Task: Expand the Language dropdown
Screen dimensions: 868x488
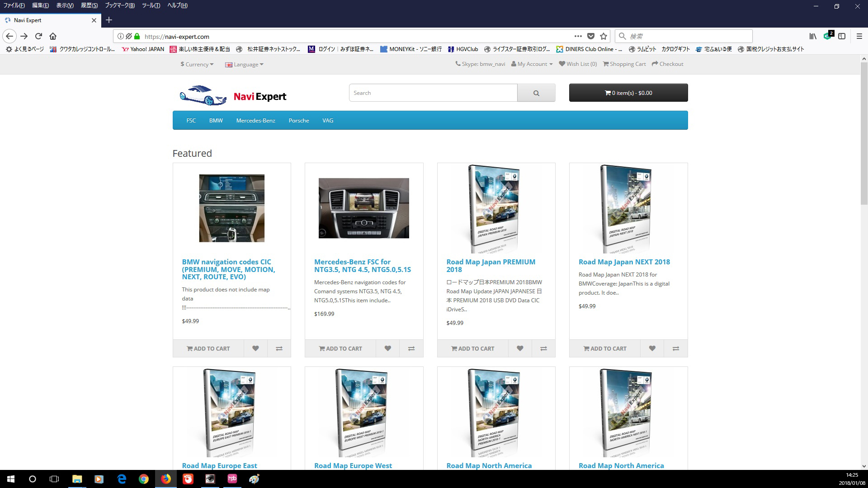Action: [244, 64]
